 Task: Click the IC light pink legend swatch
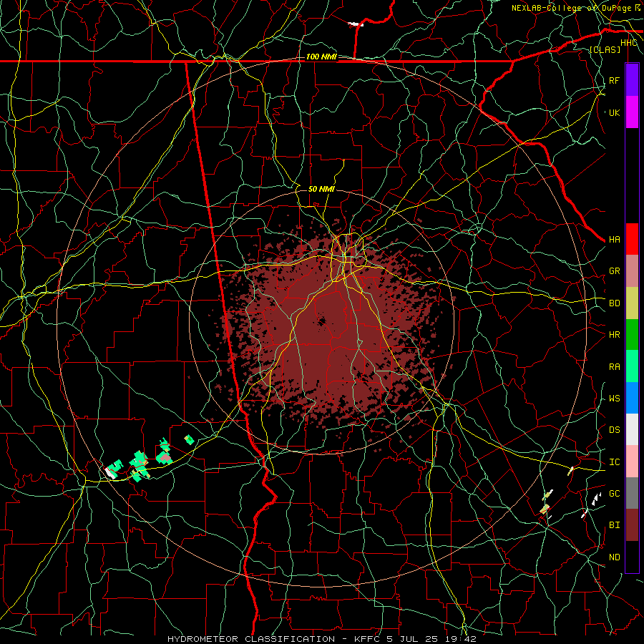coord(632,462)
